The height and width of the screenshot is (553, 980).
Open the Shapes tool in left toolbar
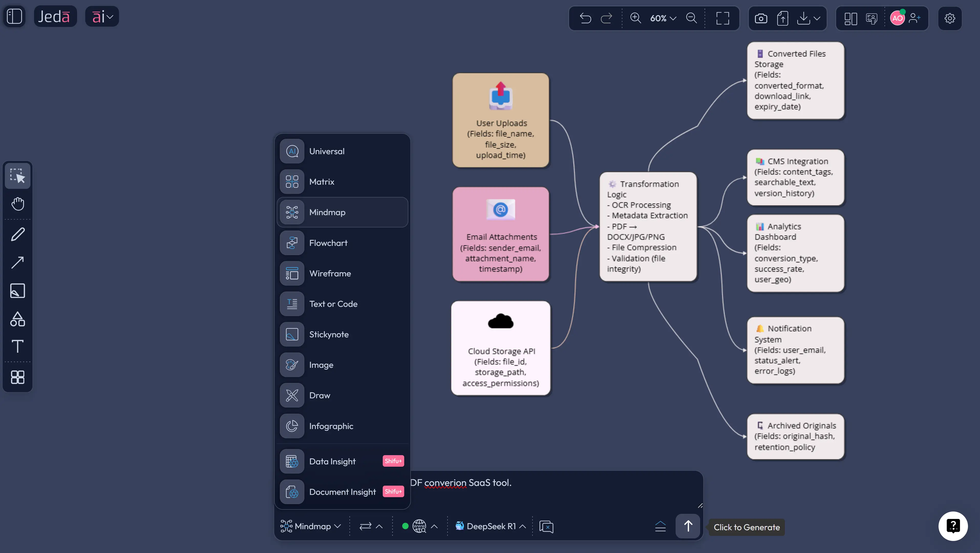click(17, 319)
